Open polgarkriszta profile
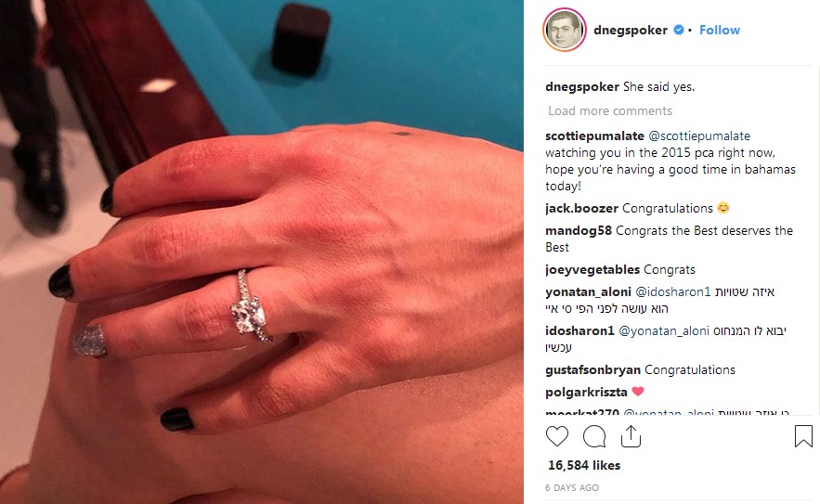 pyautogui.click(x=586, y=392)
